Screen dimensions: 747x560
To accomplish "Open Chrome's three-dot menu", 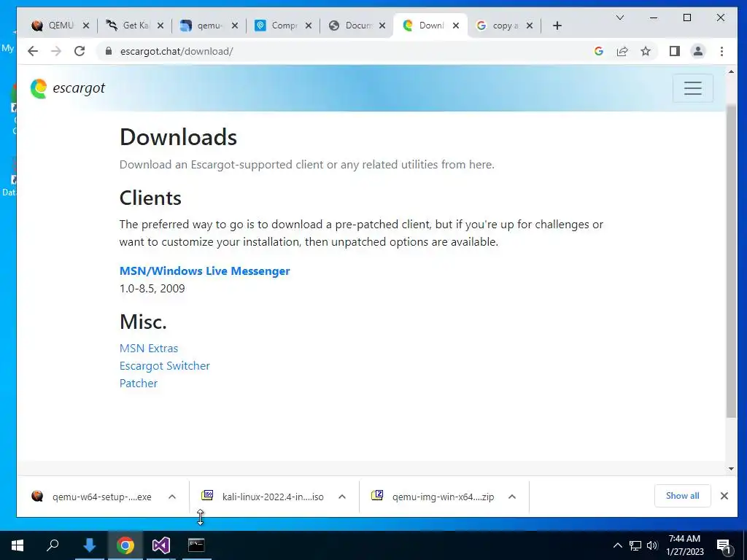I will point(721,52).
